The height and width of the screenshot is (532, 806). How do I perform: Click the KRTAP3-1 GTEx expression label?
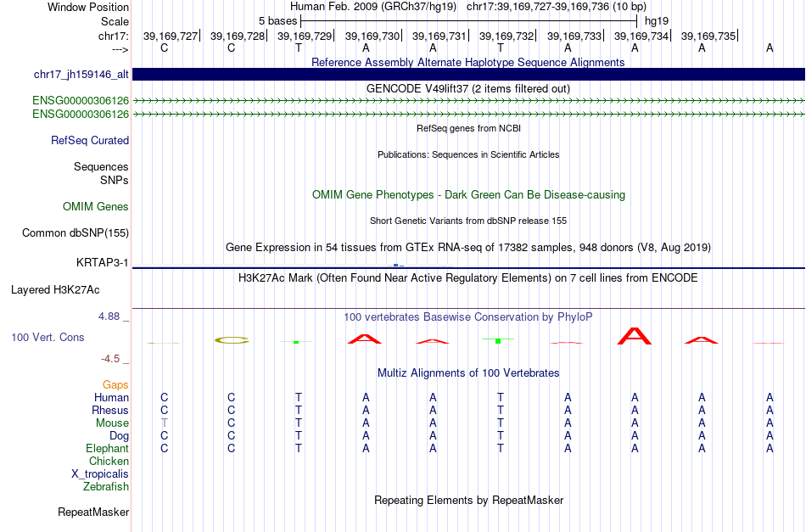click(x=103, y=263)
